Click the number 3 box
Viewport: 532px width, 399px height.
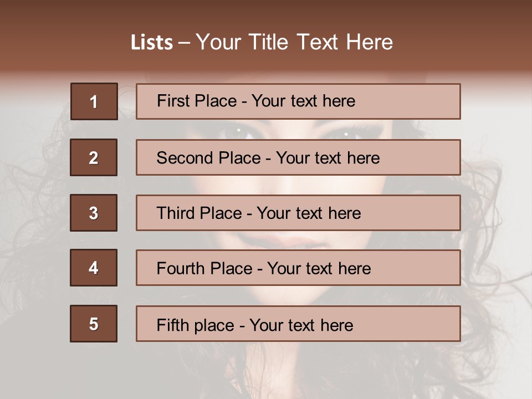point(94,213)
